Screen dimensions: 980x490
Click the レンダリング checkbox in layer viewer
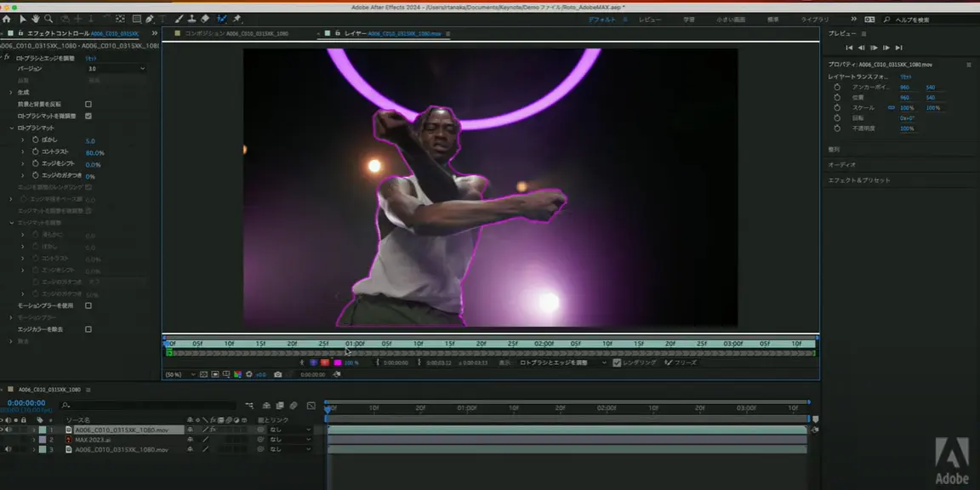click(617, 362)
